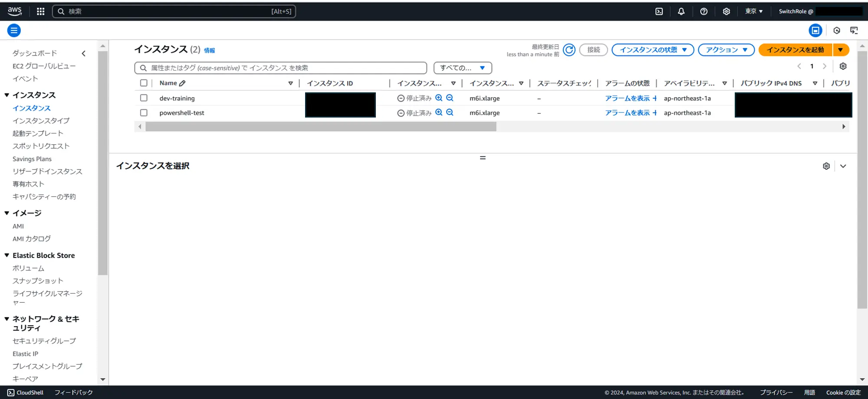Open the notifications bell icon
Screen dimensions: 868x399
[681, 11]
